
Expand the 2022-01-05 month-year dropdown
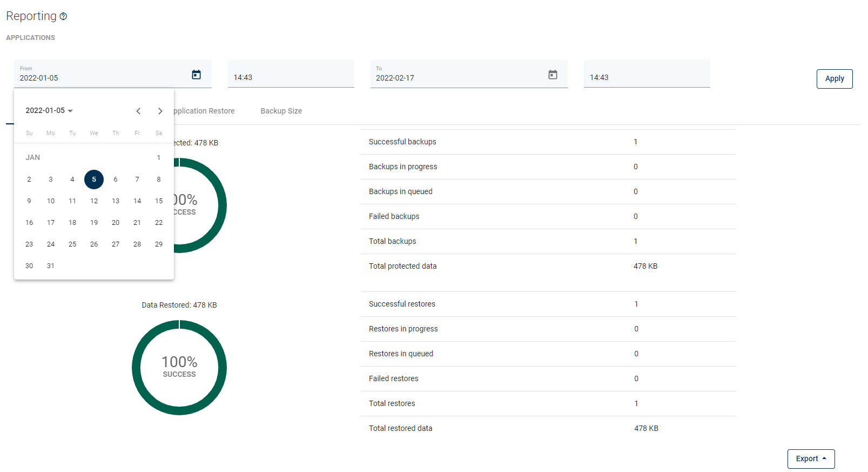pyautogui.click(x=49, y=111)
